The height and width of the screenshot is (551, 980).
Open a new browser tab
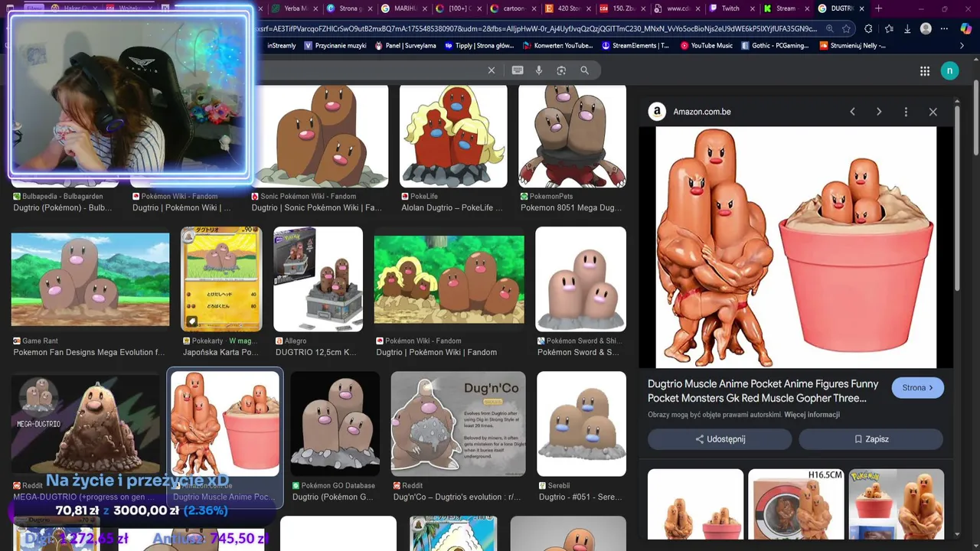point(878,8)
